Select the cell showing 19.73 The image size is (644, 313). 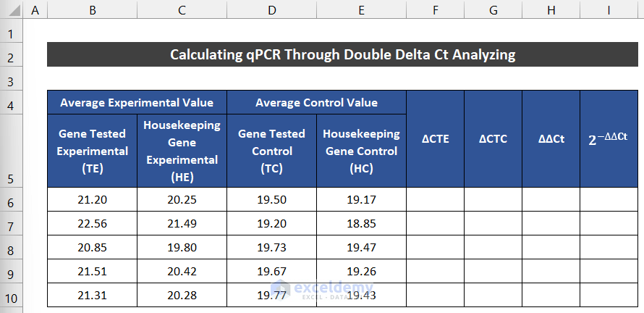point(271,248)
